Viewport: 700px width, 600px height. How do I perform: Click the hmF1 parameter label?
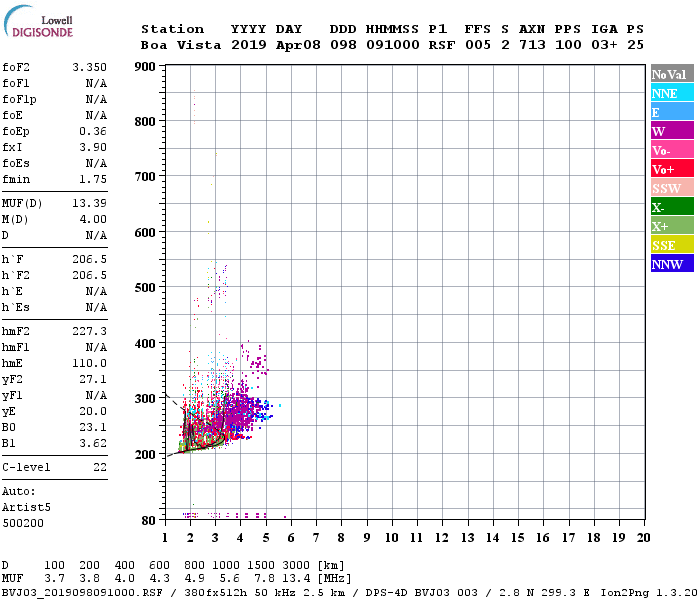pos(16,348)
